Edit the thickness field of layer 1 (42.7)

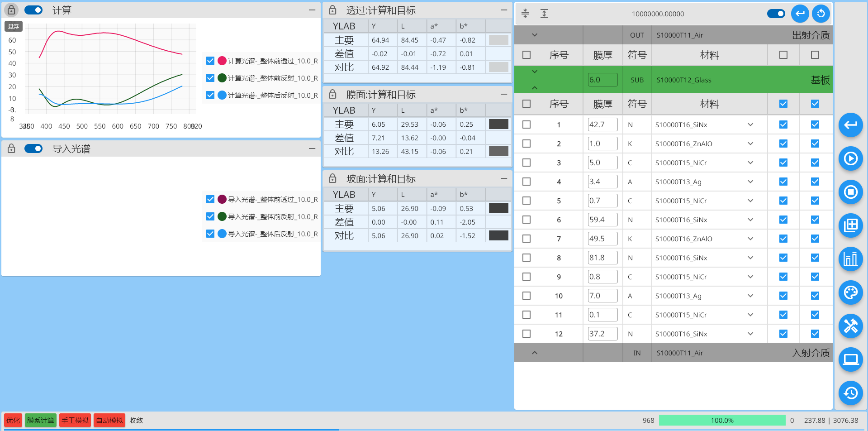pos(602,124)
